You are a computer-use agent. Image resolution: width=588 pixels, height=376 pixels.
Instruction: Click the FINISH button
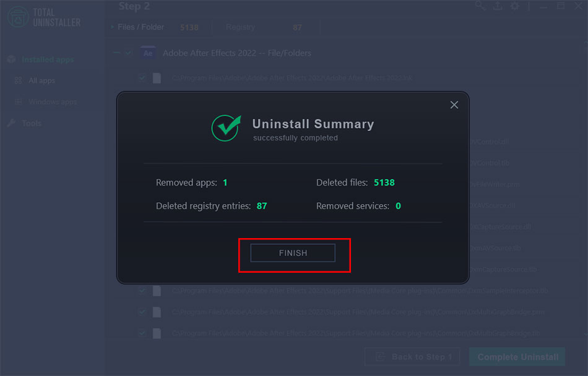[x=293, y=253]
